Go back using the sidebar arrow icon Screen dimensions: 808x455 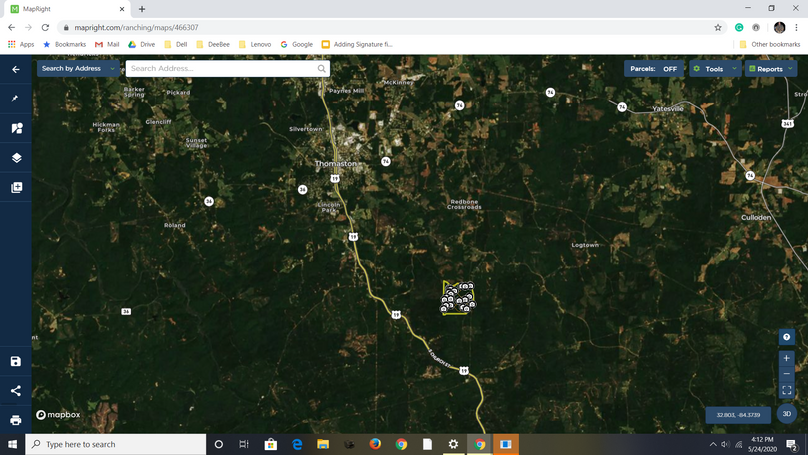click(x=16, y=69)
